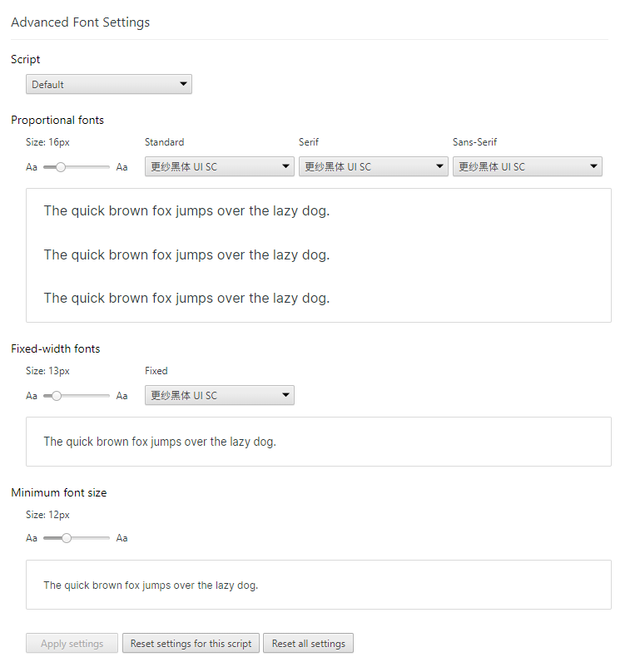Click the fixed-width font preview box

coord(318,442)
